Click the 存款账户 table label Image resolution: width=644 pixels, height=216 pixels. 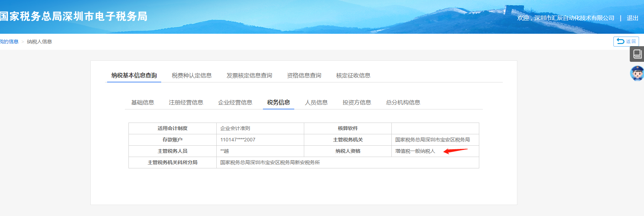click(x=173, y=140)
